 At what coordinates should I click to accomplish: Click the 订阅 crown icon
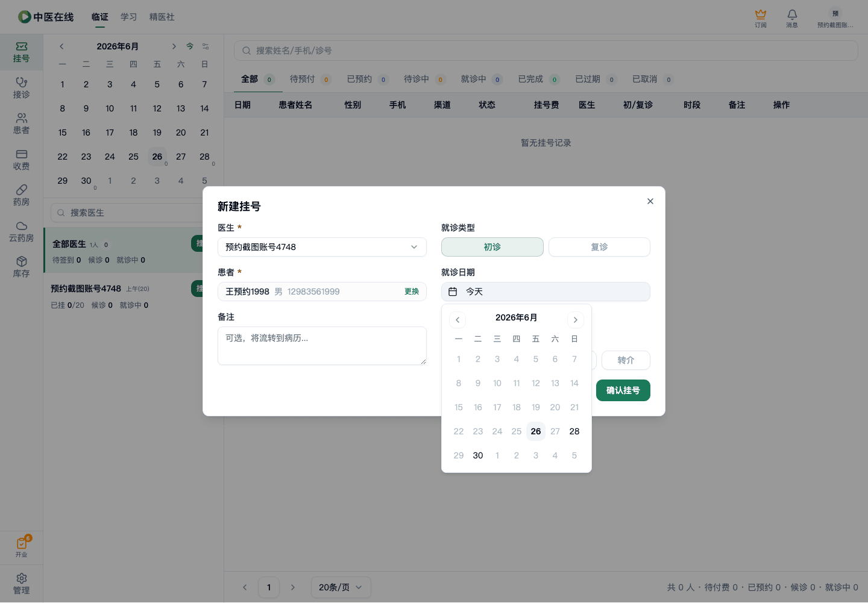[x=761, y=18]
